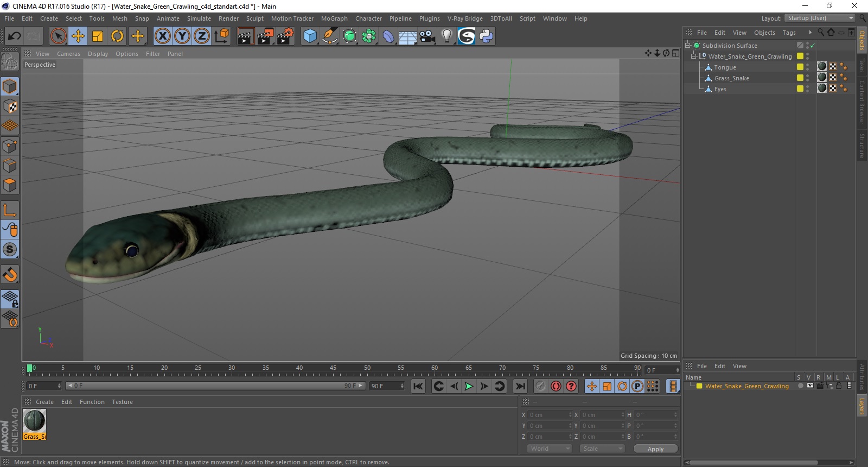Make object editable in left toolbar
This screenshot has height=467, width=868.
pyautogui.click(x=10, y=62)
